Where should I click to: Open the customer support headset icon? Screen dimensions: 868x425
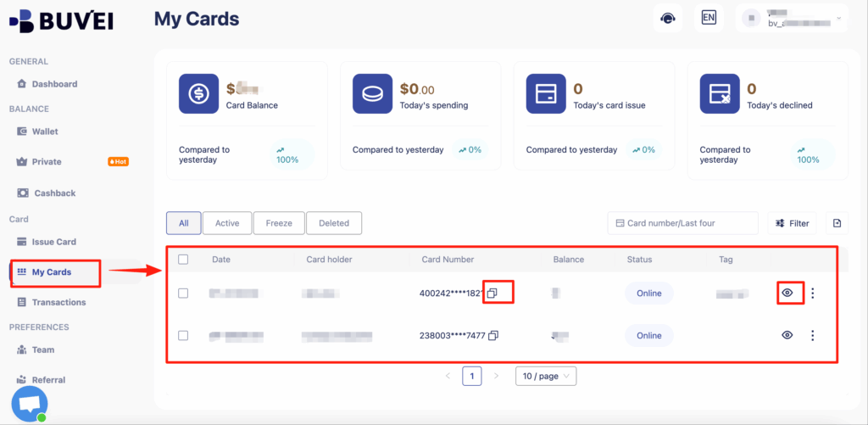pyautogui.click(x=668, y=18)
